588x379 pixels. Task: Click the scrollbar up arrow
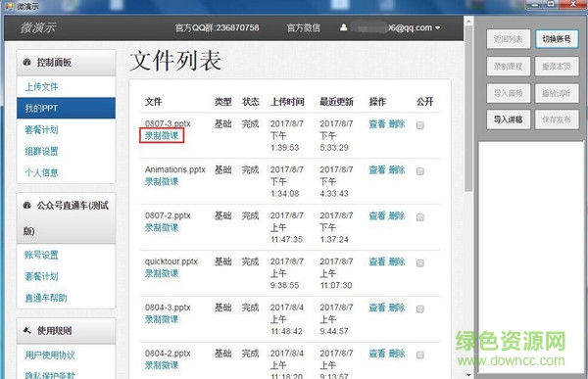coord(468,22)
